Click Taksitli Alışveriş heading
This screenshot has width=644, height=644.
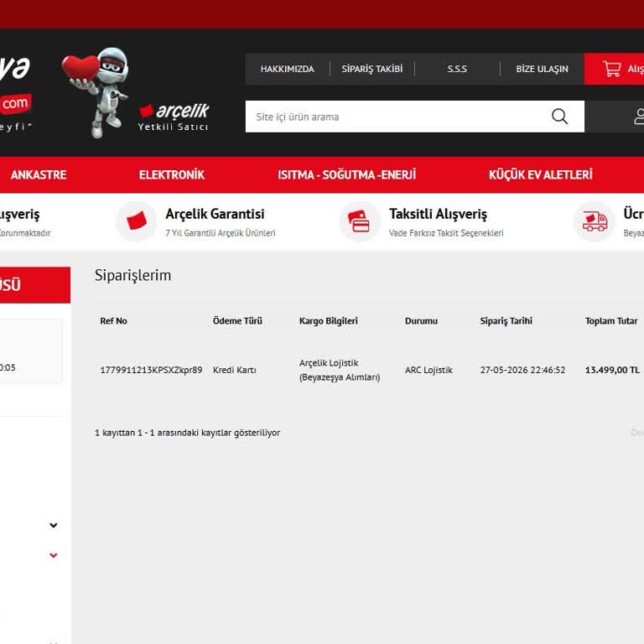pos(438,214)
